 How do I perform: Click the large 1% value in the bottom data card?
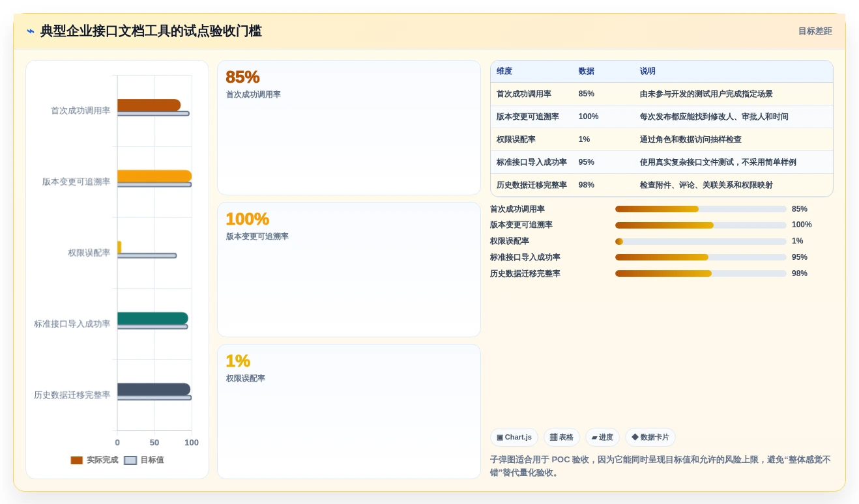pyautogui.click(x=238, y=361)
